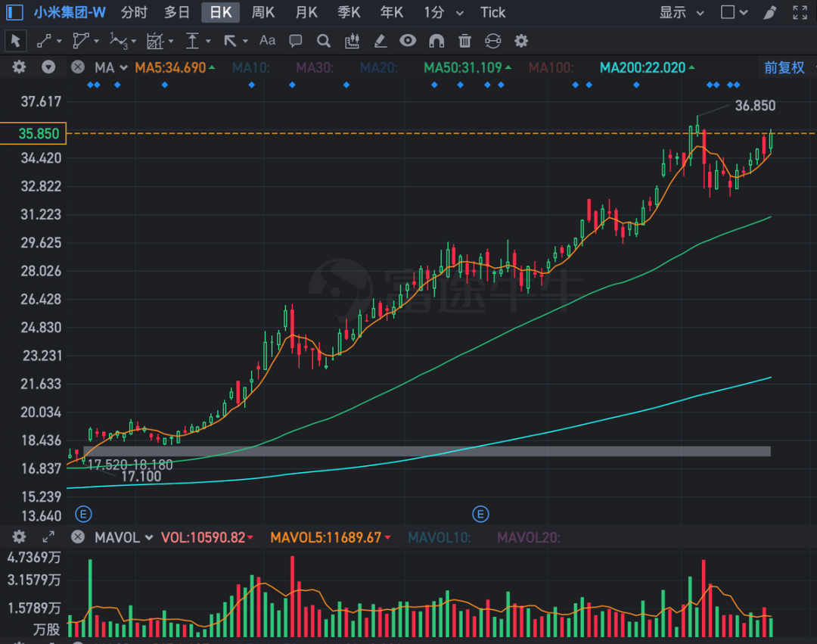Switch to the Tick tab
Viewport: 817px width, 644px height.
[x=492, y=13]
